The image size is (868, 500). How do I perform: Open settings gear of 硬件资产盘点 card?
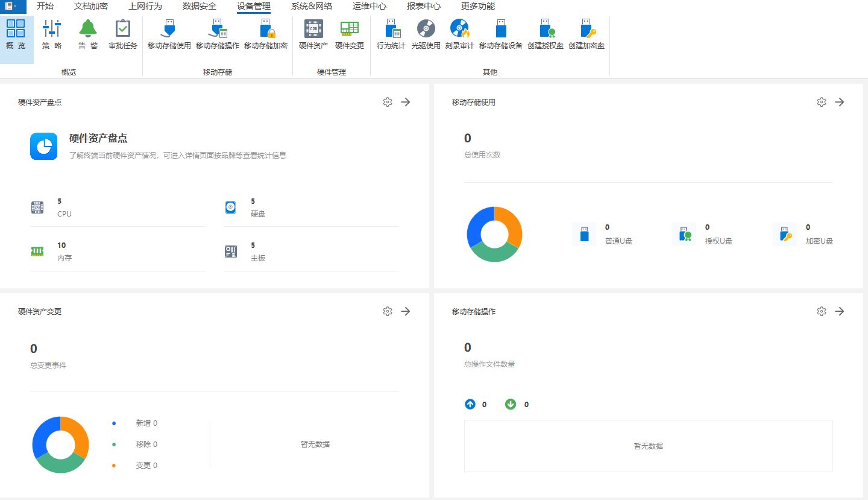point(388,102)
